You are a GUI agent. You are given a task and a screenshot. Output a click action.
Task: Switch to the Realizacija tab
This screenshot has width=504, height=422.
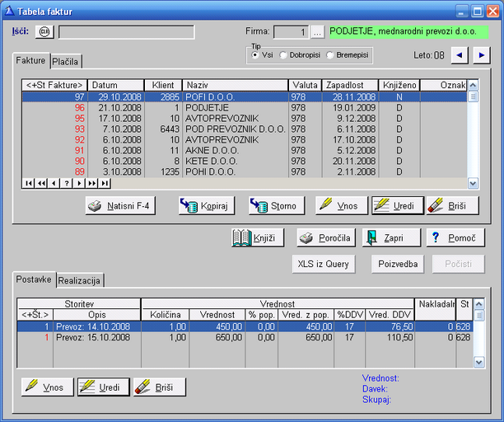79,280
